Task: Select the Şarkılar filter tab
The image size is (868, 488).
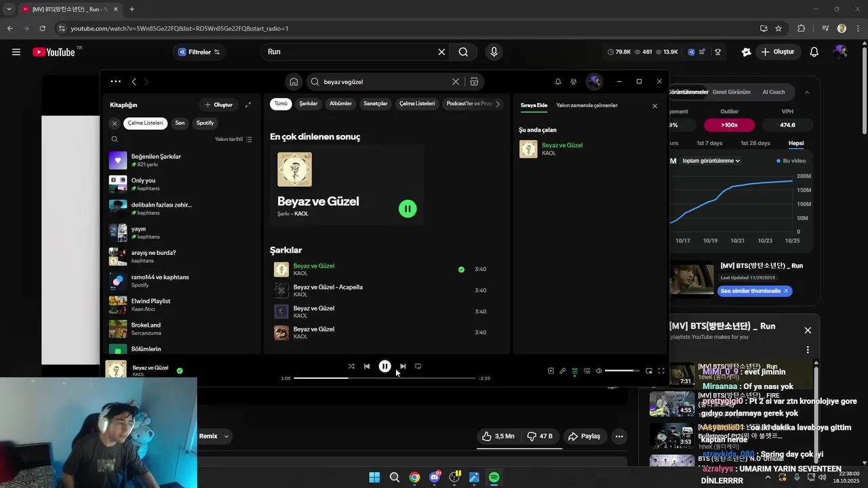Action: coord(309,104)
